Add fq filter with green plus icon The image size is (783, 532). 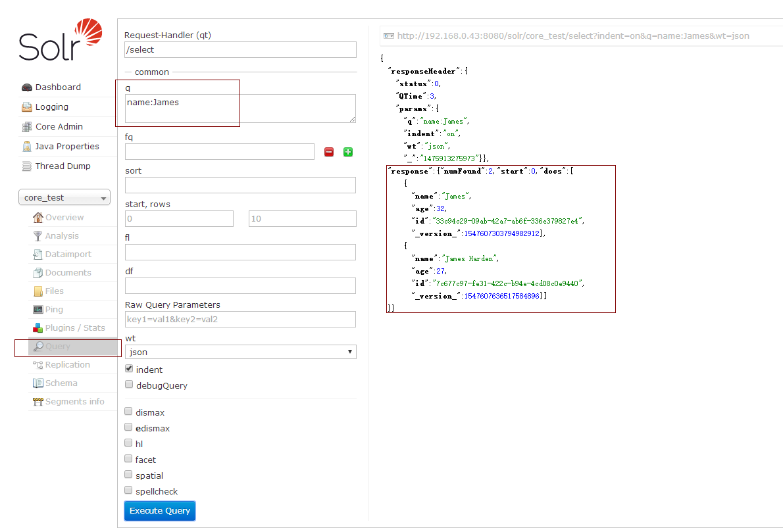pos(348,152)
